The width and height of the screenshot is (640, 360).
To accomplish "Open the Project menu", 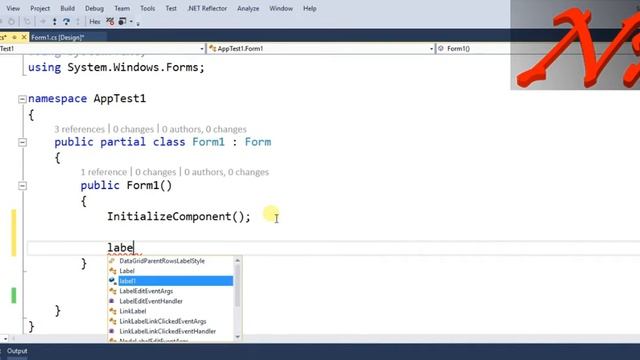I will 40,8.
